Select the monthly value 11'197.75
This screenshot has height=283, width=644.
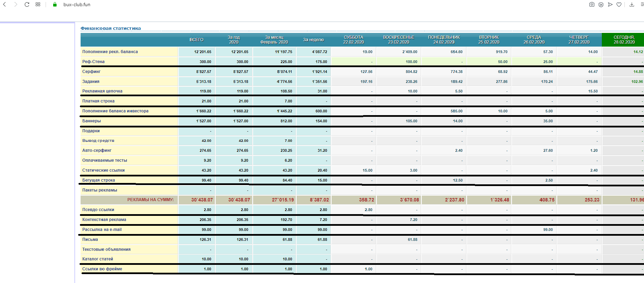pos(284,52)
